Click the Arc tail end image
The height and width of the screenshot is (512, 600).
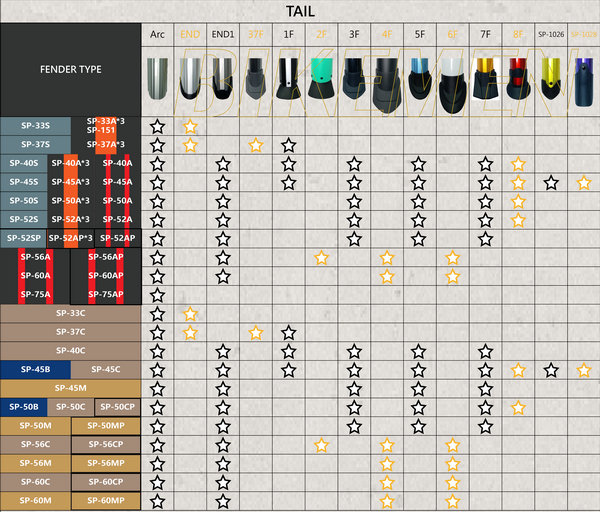[x=157, y=81]
